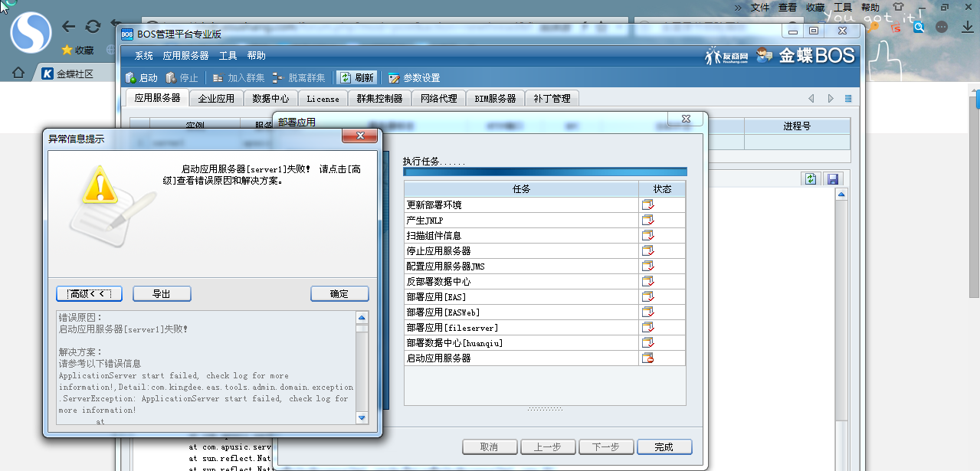Open the 系统 menu in BOS
The image size is (980, 471).
[144, 56]
